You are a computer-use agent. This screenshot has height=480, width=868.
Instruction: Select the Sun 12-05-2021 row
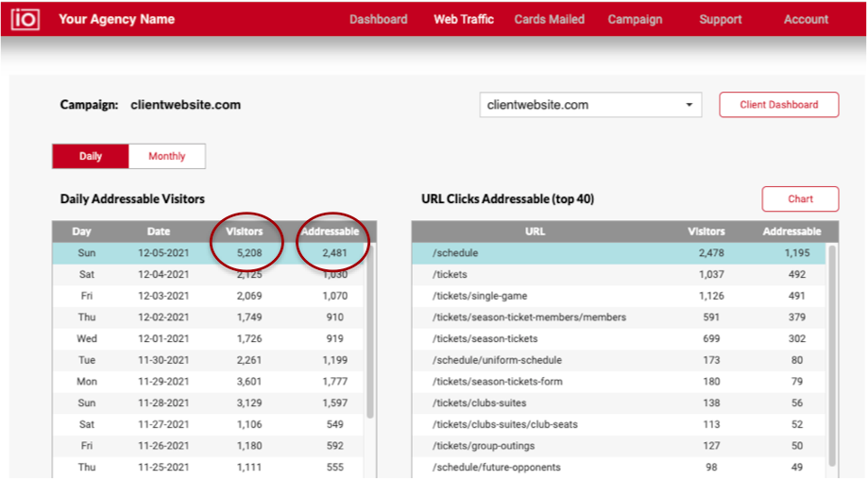[x=208, y=253]
